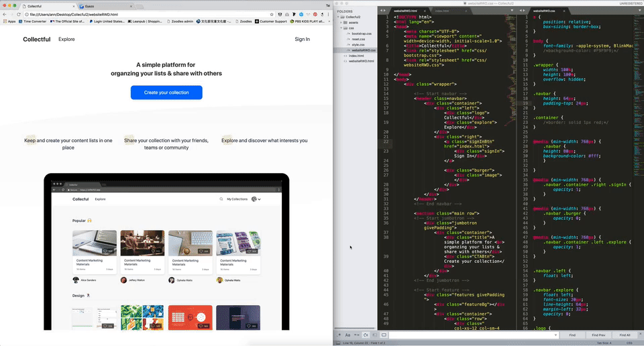The width and height of the screenshot is (644, 346).
Task: Open the Customer Support bookmark
Action: 271,21
